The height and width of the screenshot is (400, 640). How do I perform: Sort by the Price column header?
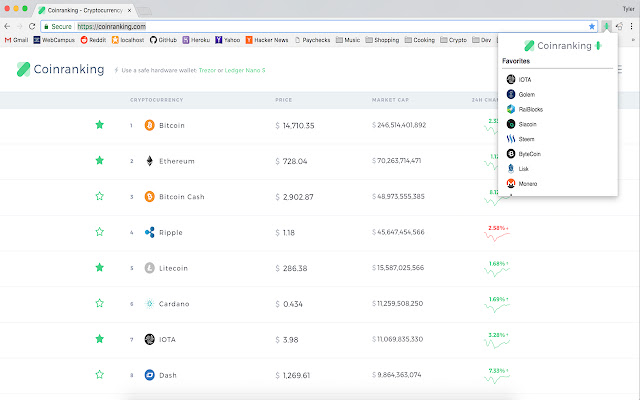(x=284, y=100)
